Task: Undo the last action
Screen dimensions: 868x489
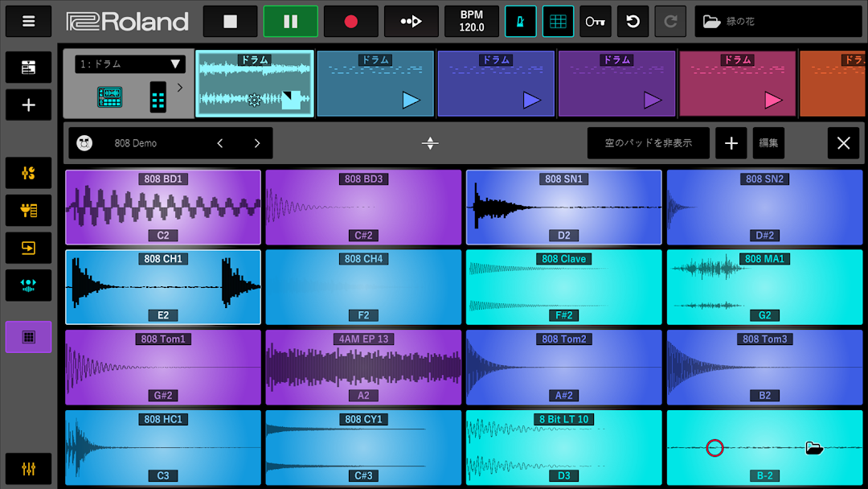Action: (x=633, y=22)
